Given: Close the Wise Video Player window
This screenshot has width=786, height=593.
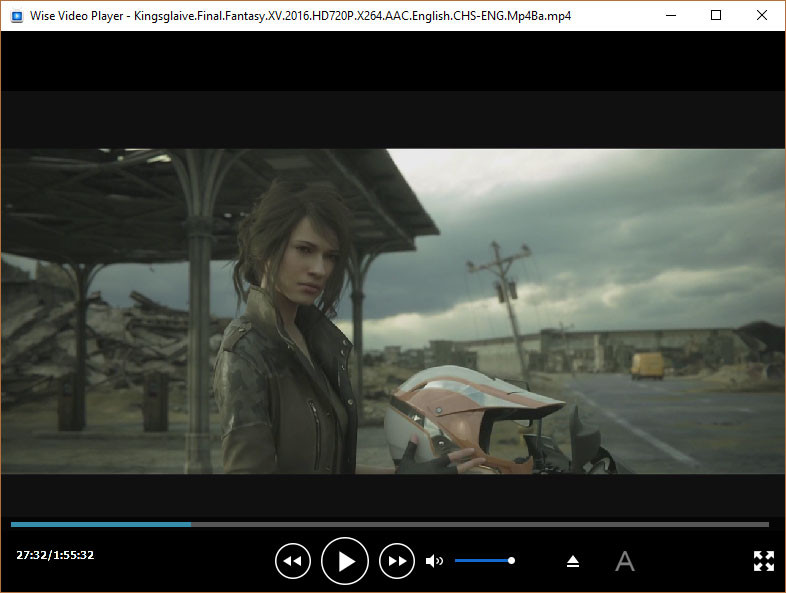Looking at the screenshot, I should 761,16.
